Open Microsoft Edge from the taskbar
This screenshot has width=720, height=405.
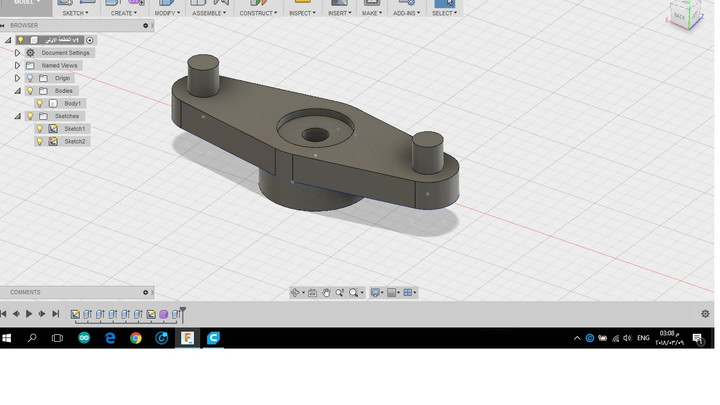110,338
